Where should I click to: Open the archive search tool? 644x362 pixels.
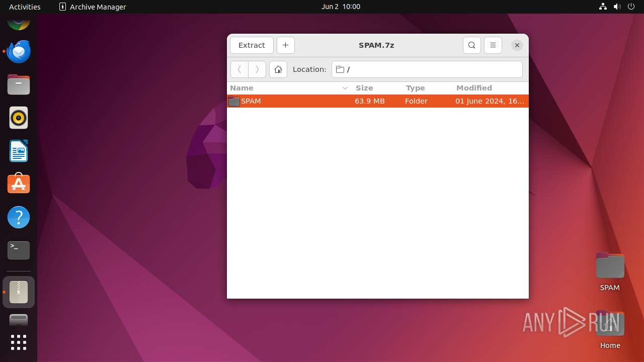click(x=471, y=45)
